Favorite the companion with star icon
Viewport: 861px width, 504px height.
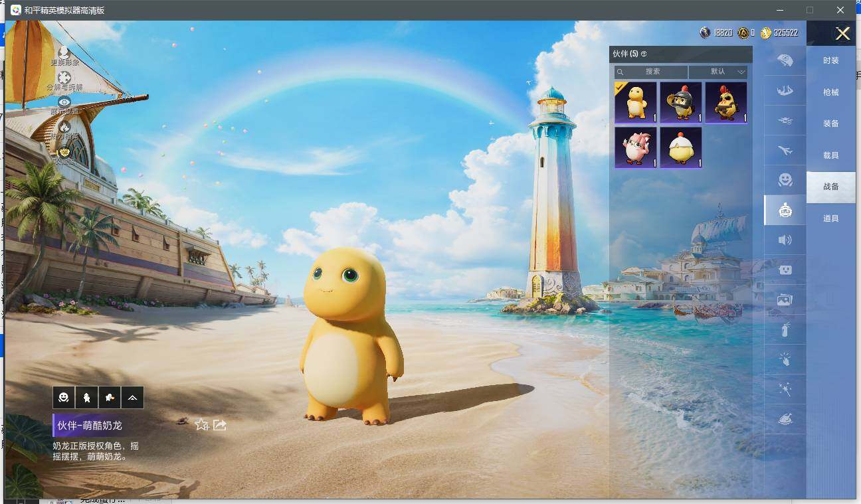pos(202,424)
